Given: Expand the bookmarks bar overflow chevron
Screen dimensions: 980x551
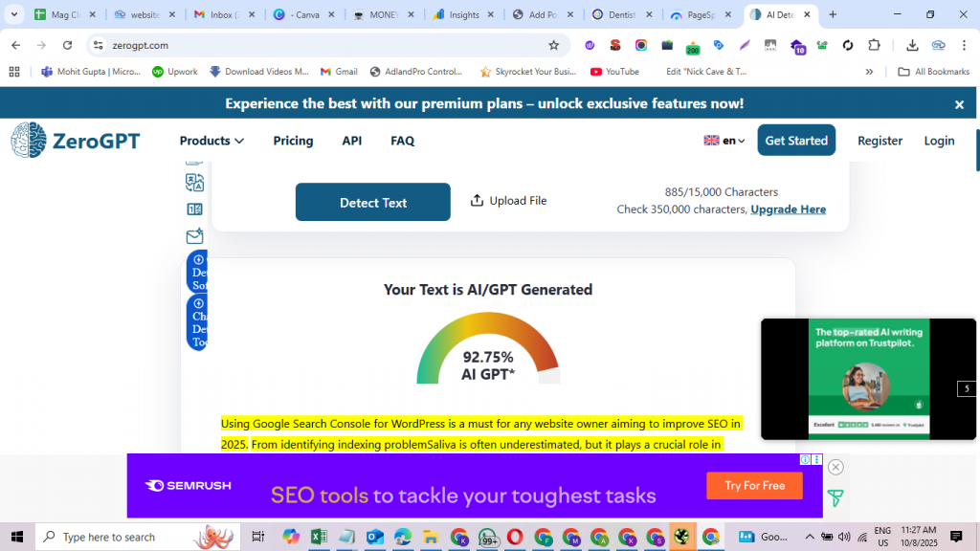Looking at the screenshot, I should point(869,72).
